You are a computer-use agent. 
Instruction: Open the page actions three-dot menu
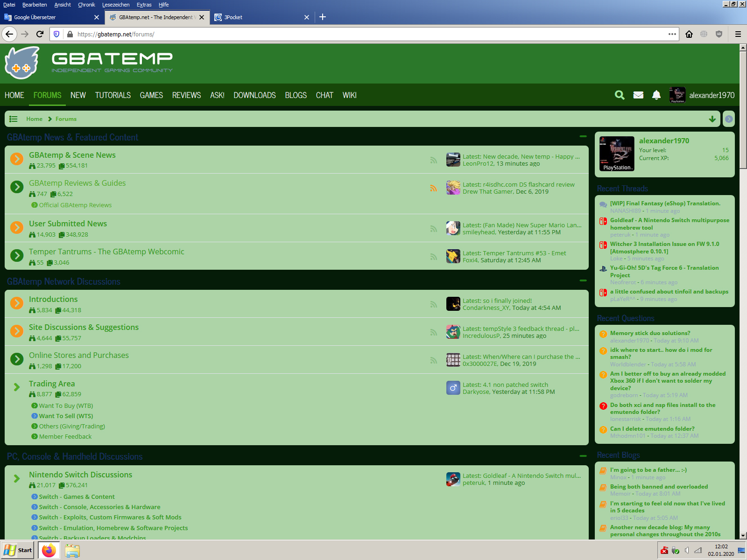tap(672, 34)
